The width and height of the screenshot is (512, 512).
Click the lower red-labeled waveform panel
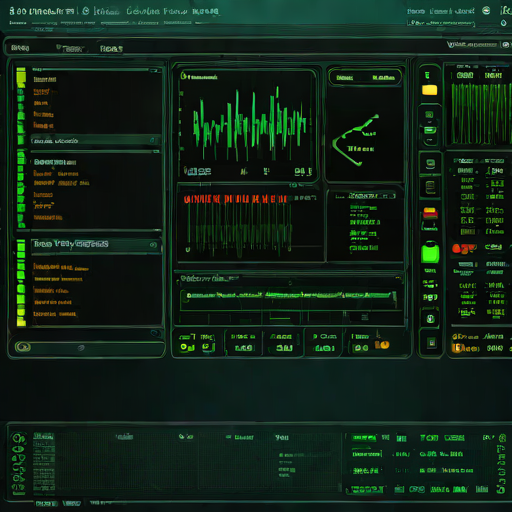250,223
